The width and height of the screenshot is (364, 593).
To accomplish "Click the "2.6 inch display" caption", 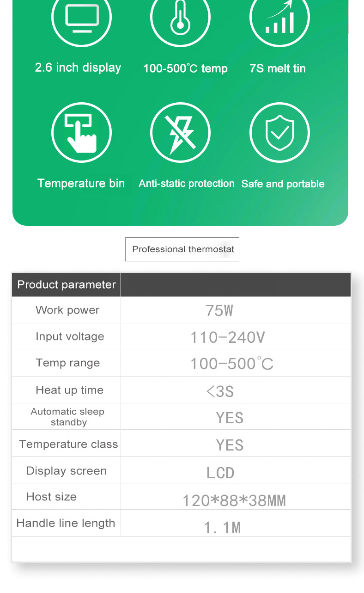I will click(78, 68).
